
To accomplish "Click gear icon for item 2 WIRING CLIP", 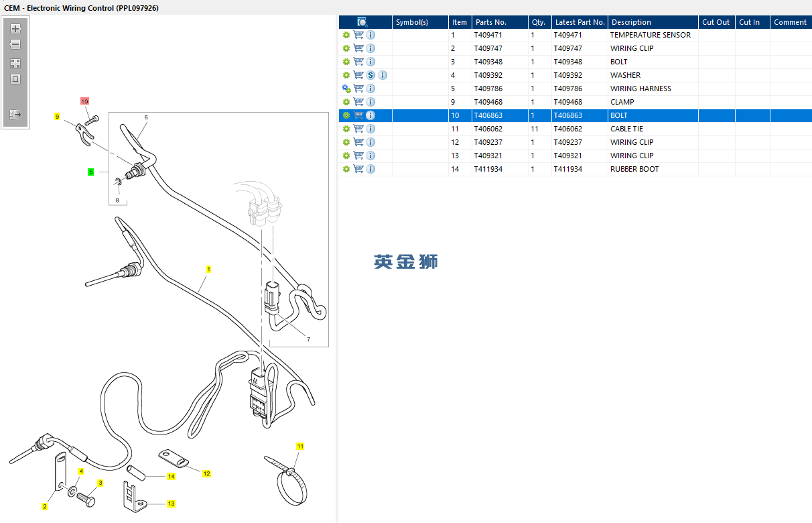I will pos(346,48).
